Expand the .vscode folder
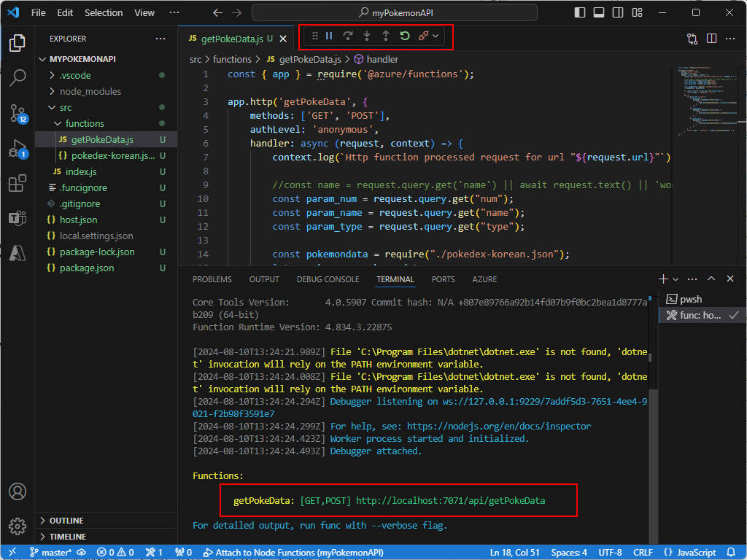Viewport: 747px width, 560px height. [107, 75]
